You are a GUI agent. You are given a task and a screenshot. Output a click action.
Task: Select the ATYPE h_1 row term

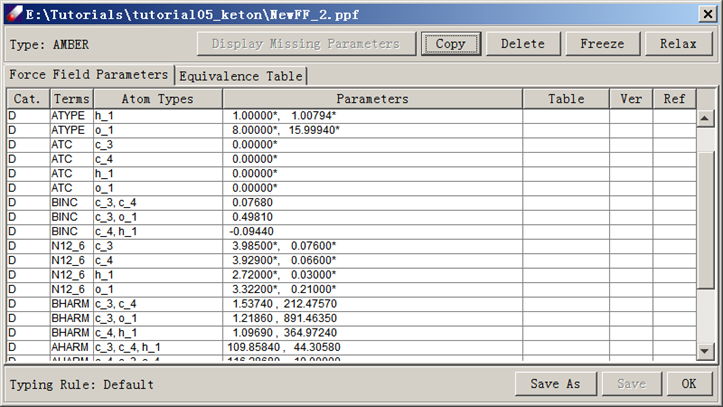[71, 116]
